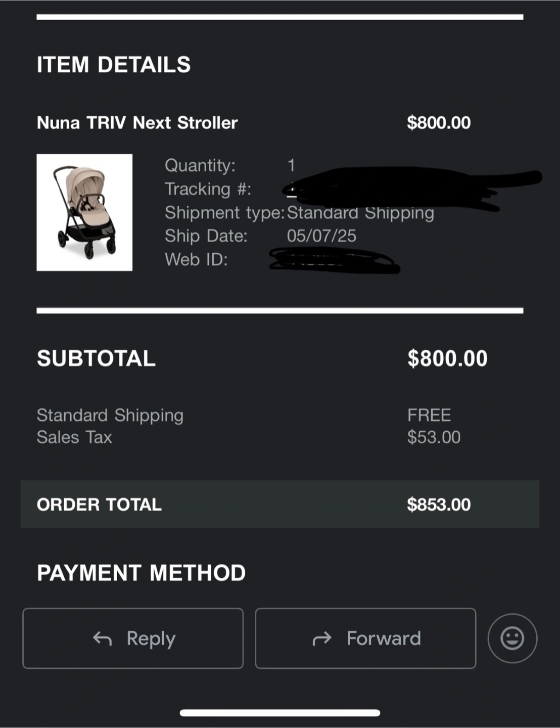Click the Forward arrow icon
The image size is (560, 728).
(322, 639)
